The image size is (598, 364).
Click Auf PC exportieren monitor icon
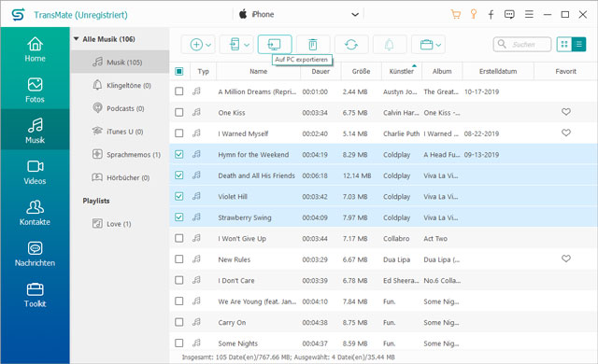275,45
